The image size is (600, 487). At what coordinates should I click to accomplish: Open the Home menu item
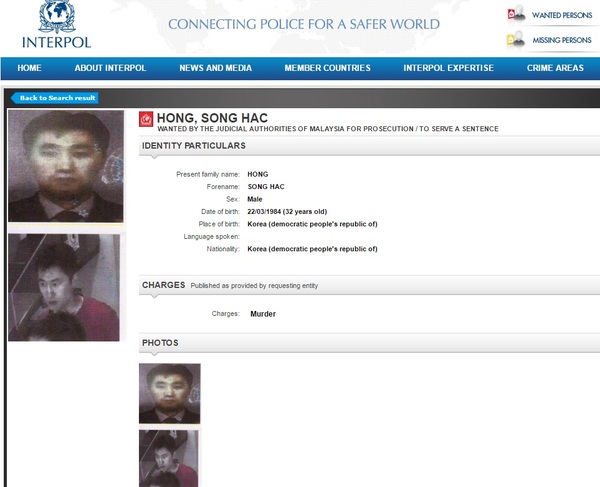29,68
